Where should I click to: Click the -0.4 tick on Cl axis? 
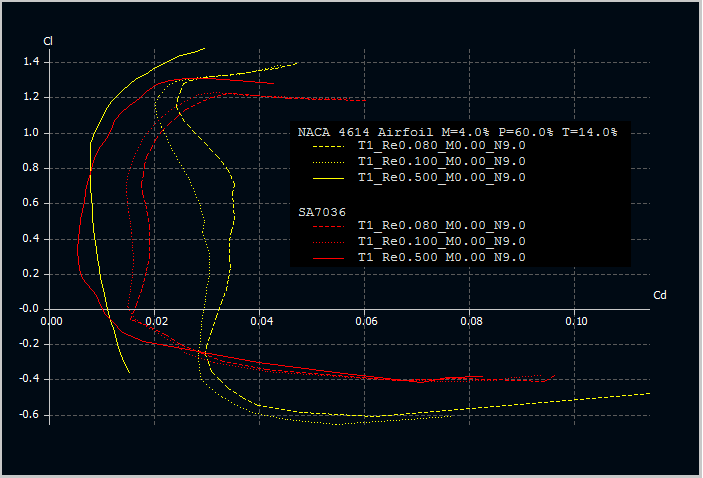coord(29,379)
